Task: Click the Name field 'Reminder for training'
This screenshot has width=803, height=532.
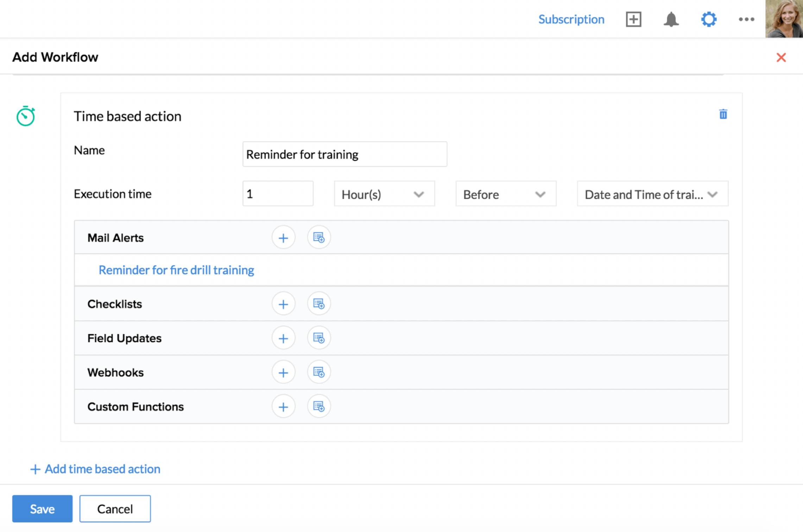Action: point(345,154)
